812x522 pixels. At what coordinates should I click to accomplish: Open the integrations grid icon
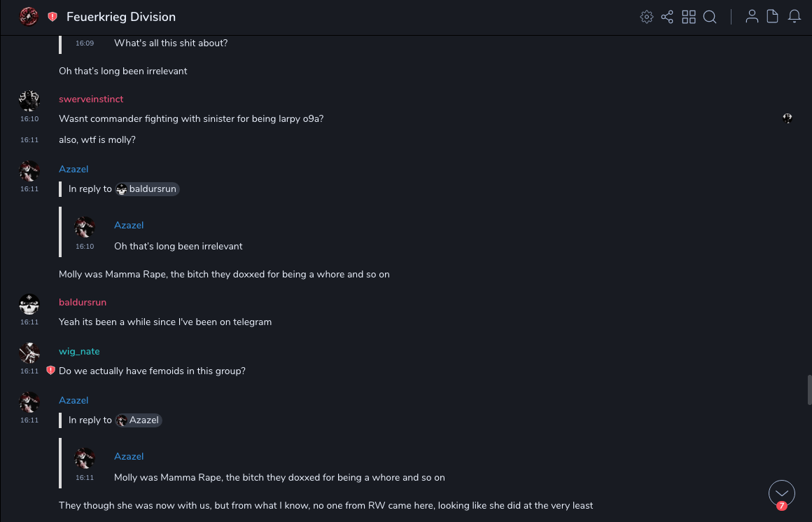689,17
